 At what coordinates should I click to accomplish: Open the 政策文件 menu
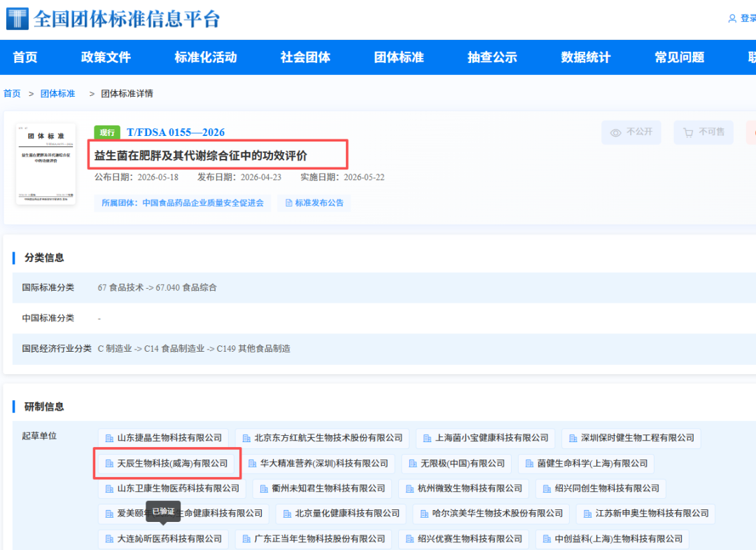pyautogui.click(x=106, y=57)
